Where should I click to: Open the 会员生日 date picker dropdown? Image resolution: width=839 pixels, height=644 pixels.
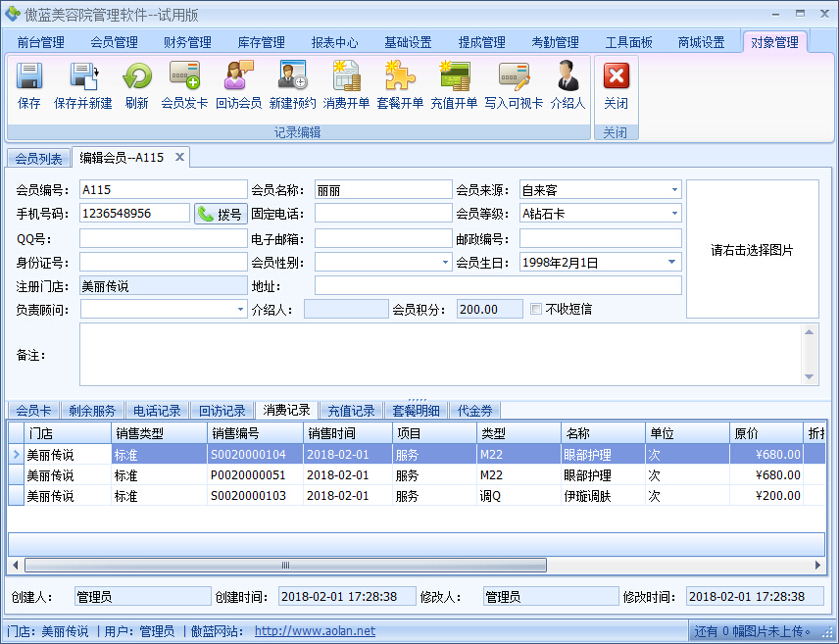(669, 262)
